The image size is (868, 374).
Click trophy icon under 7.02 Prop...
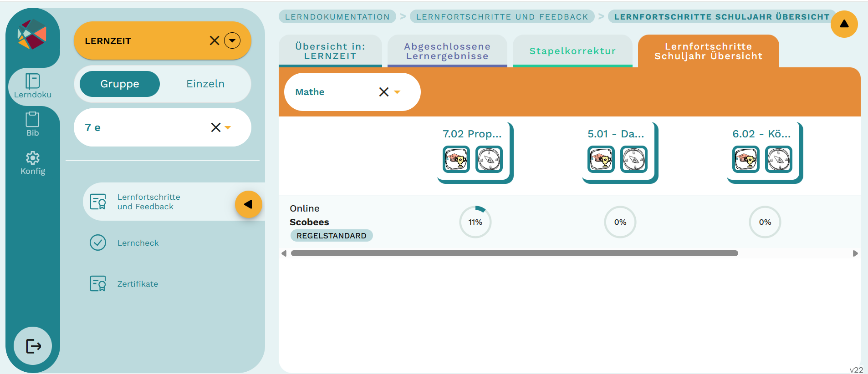coord(456,159)
